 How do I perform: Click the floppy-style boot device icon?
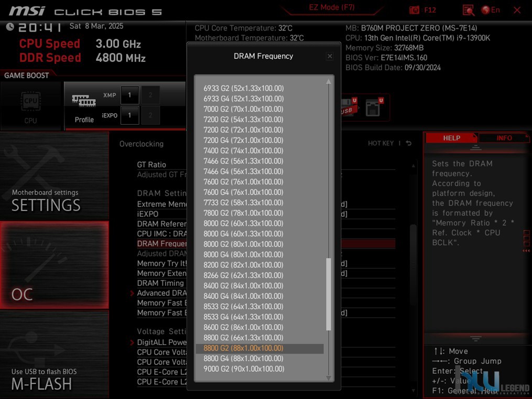374,107
